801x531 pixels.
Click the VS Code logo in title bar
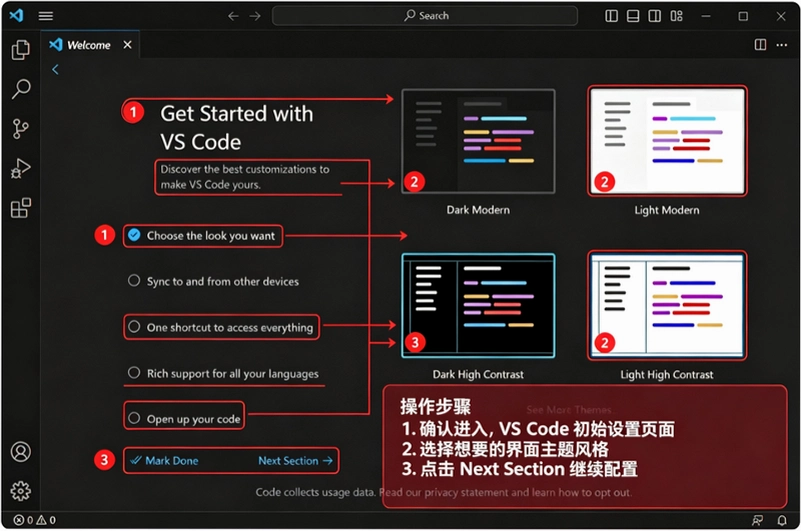click(x=16, y=15)
